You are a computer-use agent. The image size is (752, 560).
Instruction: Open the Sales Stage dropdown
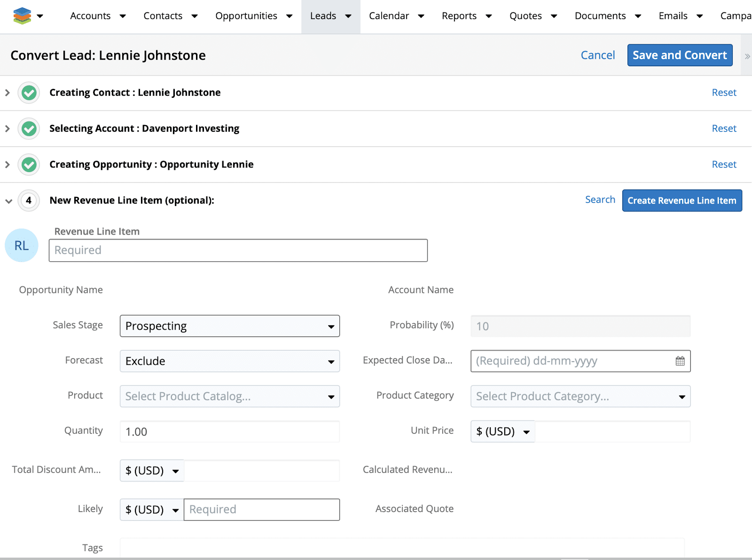tap(230, 326)
